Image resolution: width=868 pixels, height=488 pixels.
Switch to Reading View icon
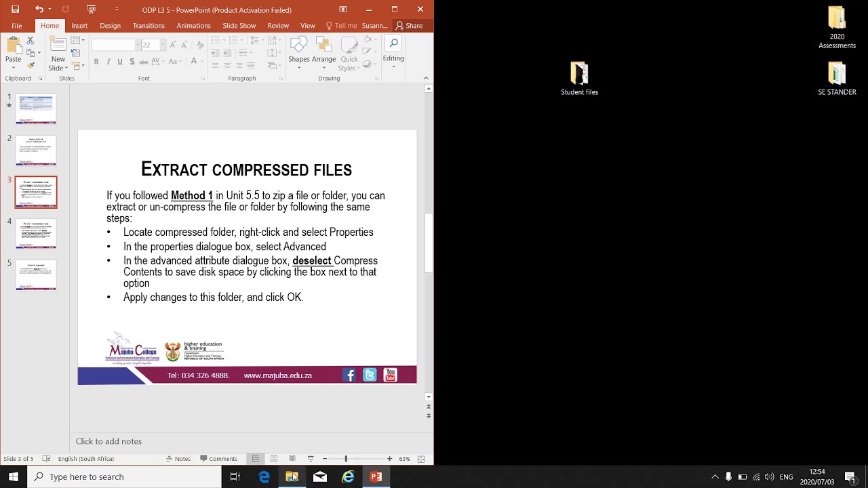tap(292, 459)
